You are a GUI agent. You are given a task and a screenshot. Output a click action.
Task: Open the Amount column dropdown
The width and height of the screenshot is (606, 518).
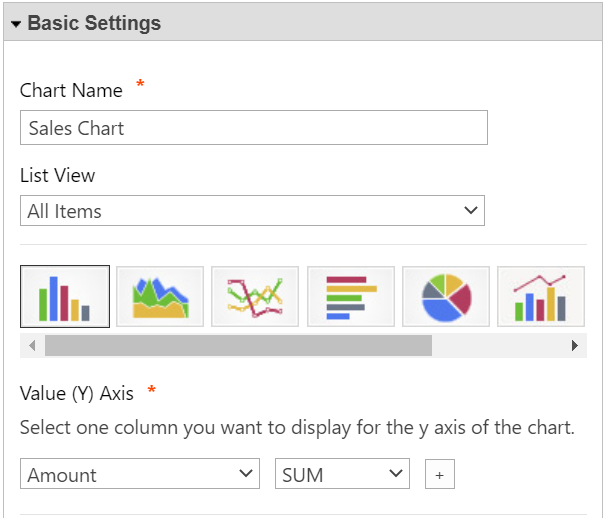(x=139, y=475)
